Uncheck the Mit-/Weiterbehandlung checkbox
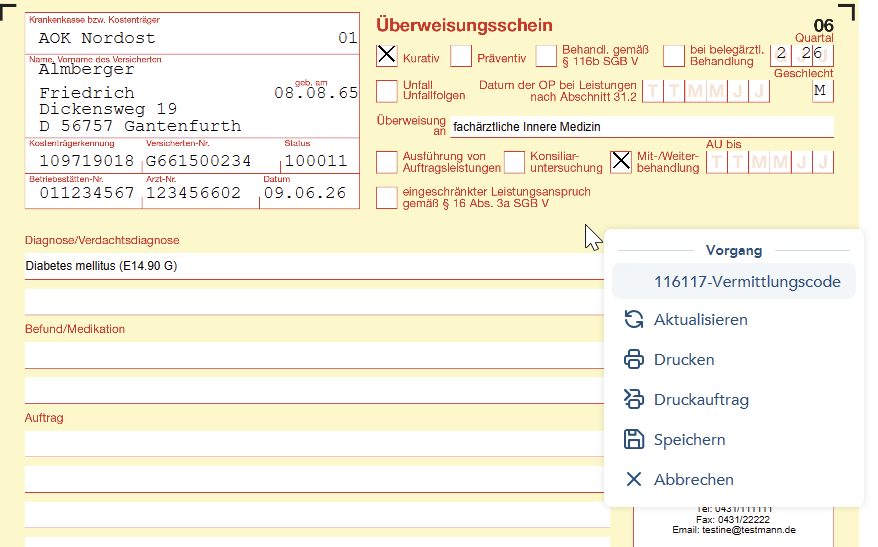This screenshot has width=878, height=547. [620, 162]
